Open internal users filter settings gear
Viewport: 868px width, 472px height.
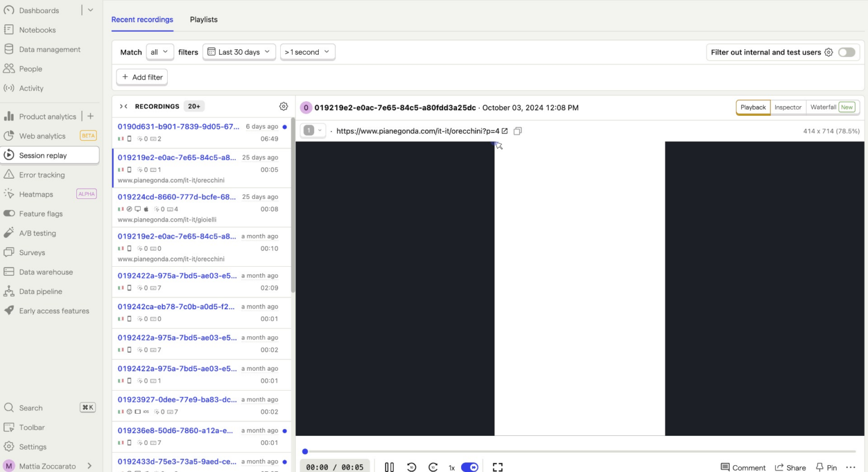pos(828,52)
